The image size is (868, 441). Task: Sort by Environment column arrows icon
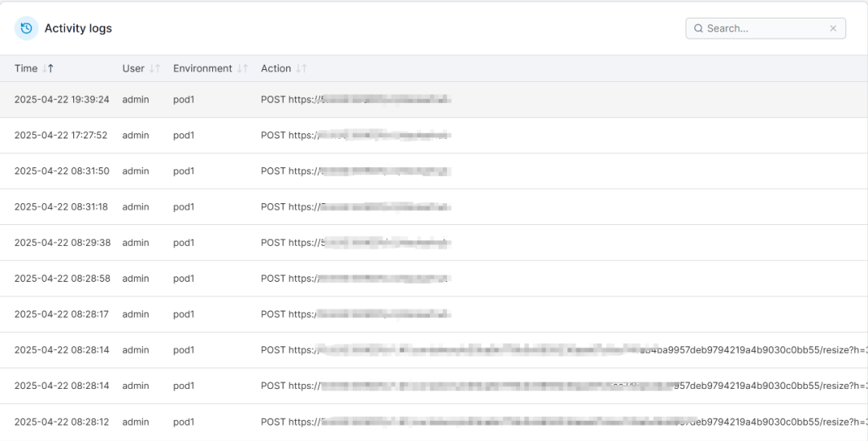coord(243,69)
